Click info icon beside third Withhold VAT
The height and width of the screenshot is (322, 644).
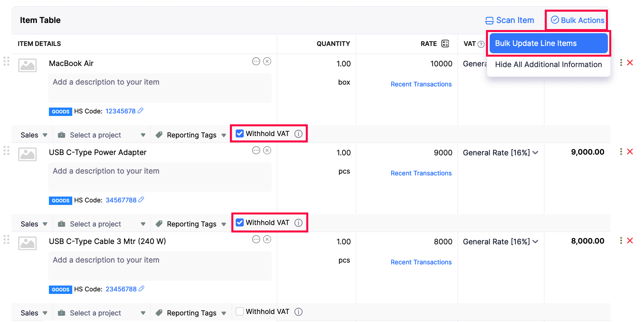(x=298, y=312)
